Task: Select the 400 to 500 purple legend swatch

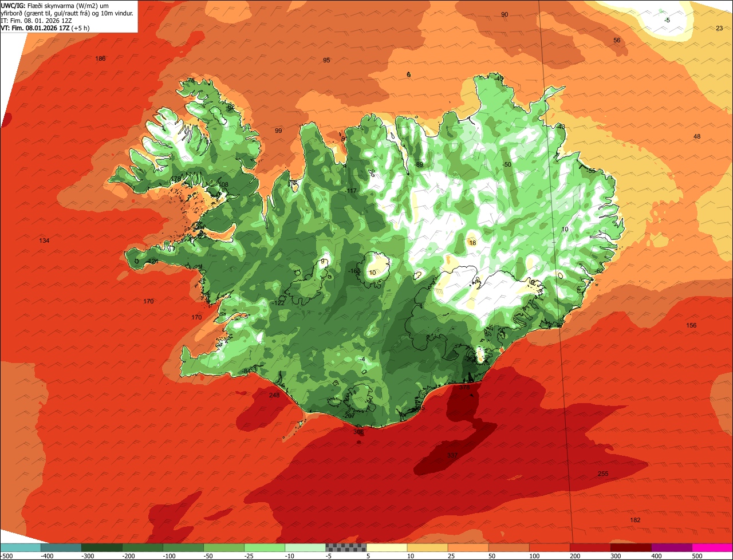Action: pos(671,547)
